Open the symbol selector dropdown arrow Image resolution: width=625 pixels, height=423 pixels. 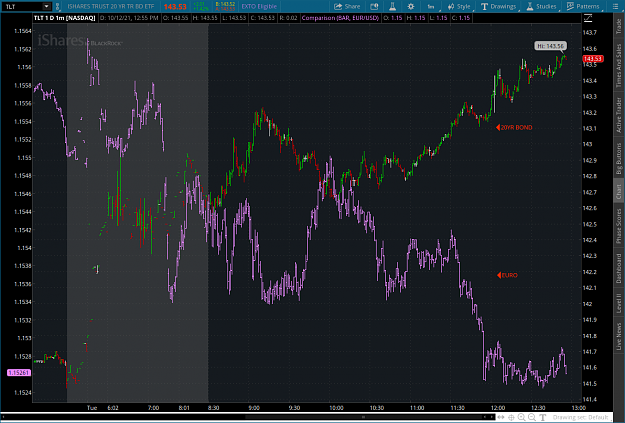47,6
